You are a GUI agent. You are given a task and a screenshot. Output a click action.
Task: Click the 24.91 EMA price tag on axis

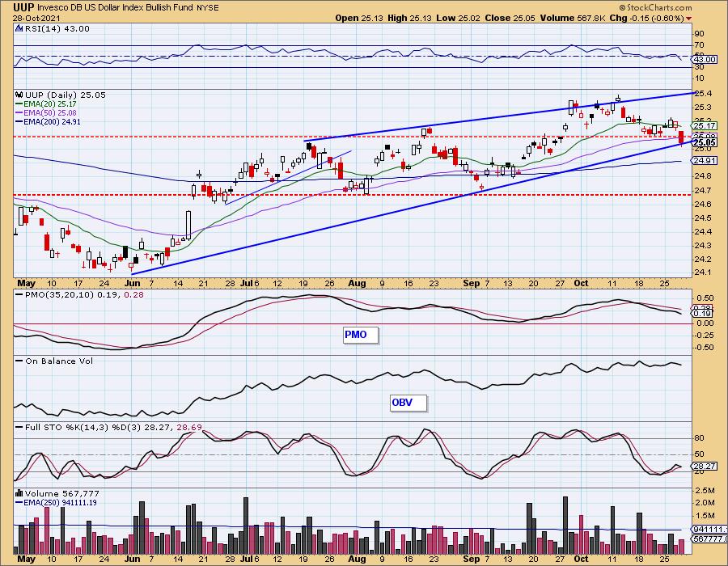point(705,161)
